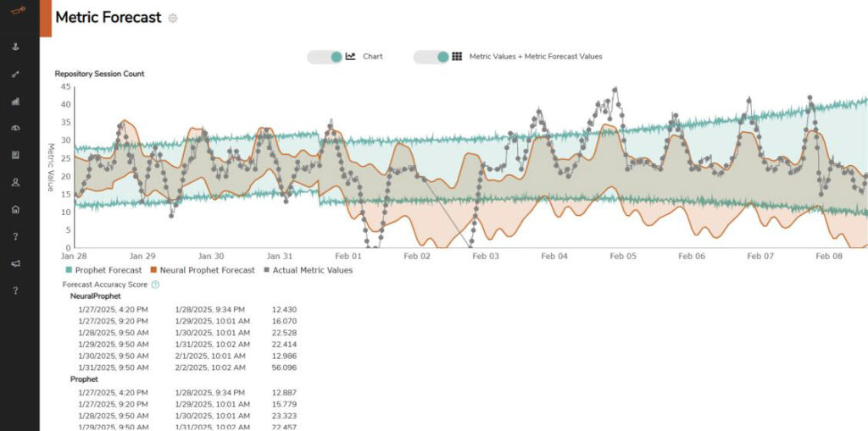
Task: Open the question mark icon below the megaphone
Action: point(16,290)
